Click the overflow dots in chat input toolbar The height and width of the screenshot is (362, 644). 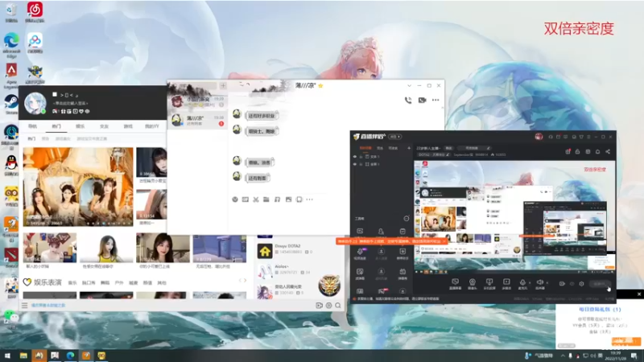tap(309, 200)
